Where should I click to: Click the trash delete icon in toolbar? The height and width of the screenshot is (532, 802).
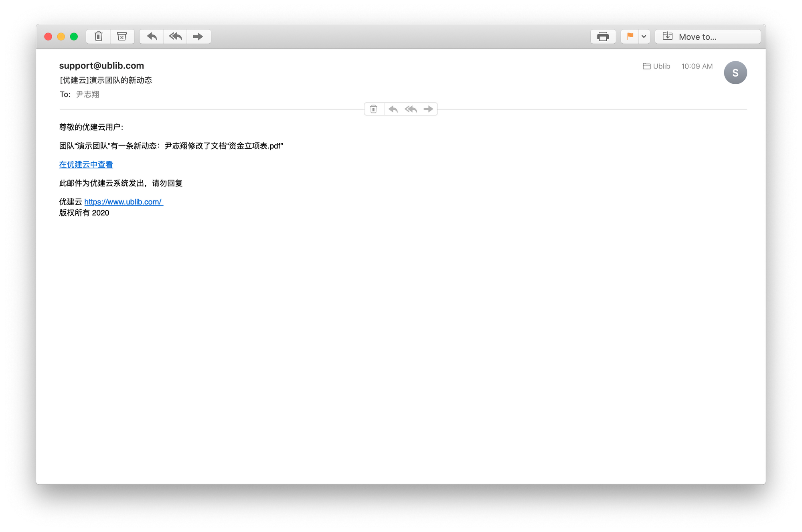point(98,36)
